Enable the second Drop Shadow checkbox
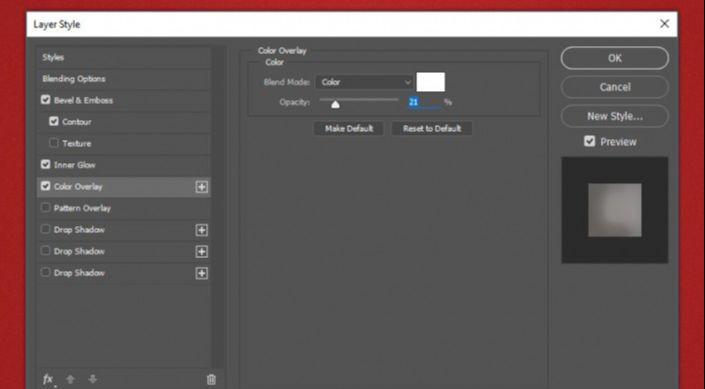The height and width of the screenshot is (389, 705). 45,251
